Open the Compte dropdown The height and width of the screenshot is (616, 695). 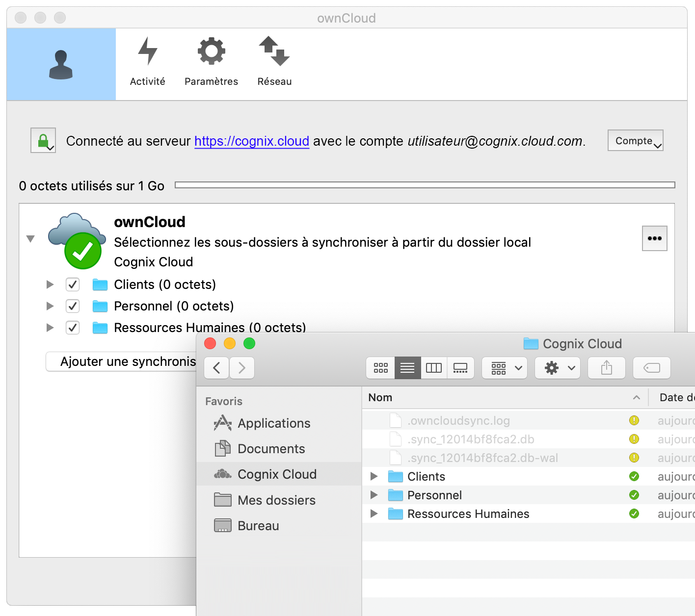coord(635,140)
